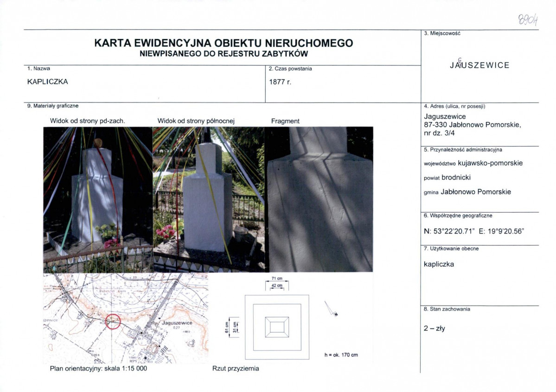Open the south-west view chapel photo

(x=98, y=200)
